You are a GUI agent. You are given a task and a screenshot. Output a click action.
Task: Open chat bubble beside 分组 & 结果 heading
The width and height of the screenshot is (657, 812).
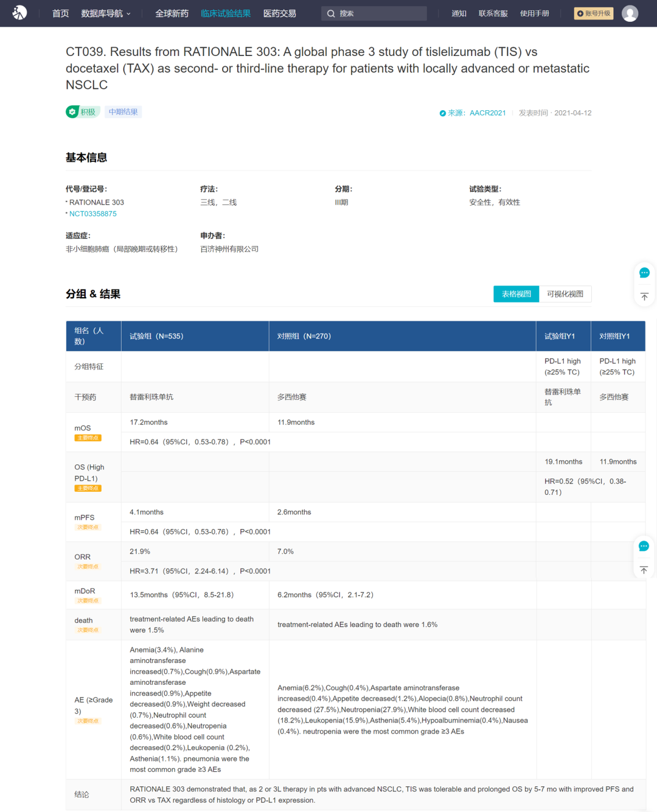point(644,273)
